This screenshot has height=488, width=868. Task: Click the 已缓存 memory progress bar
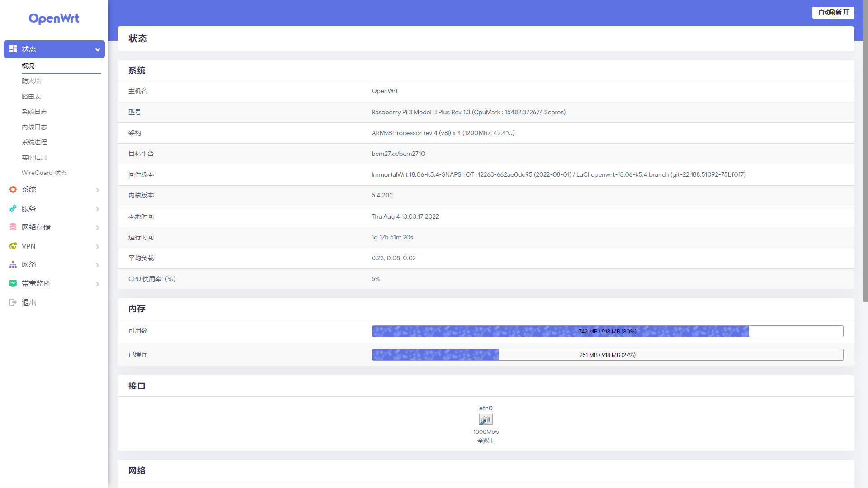pyautogui.click(x=607, y=355)
